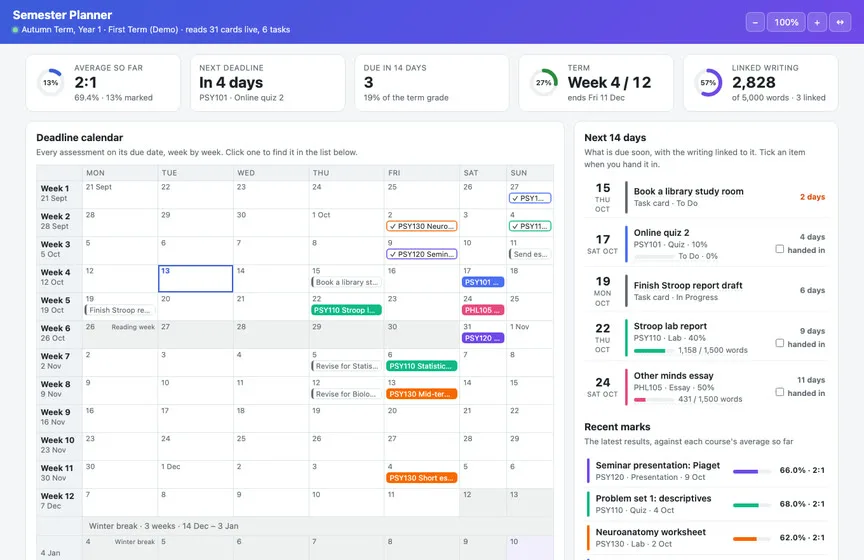Reset zoom via the 100% button
Screen dimensions: 864x560
786,22
